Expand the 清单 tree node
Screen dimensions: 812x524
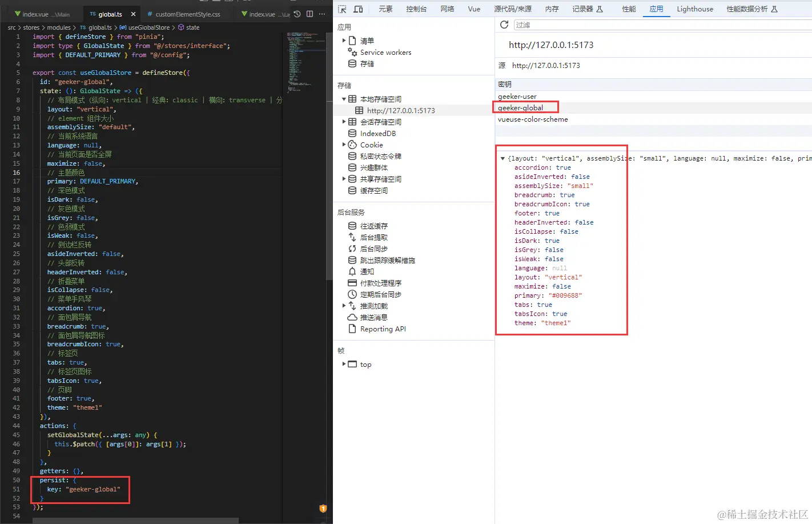[344, 41]
